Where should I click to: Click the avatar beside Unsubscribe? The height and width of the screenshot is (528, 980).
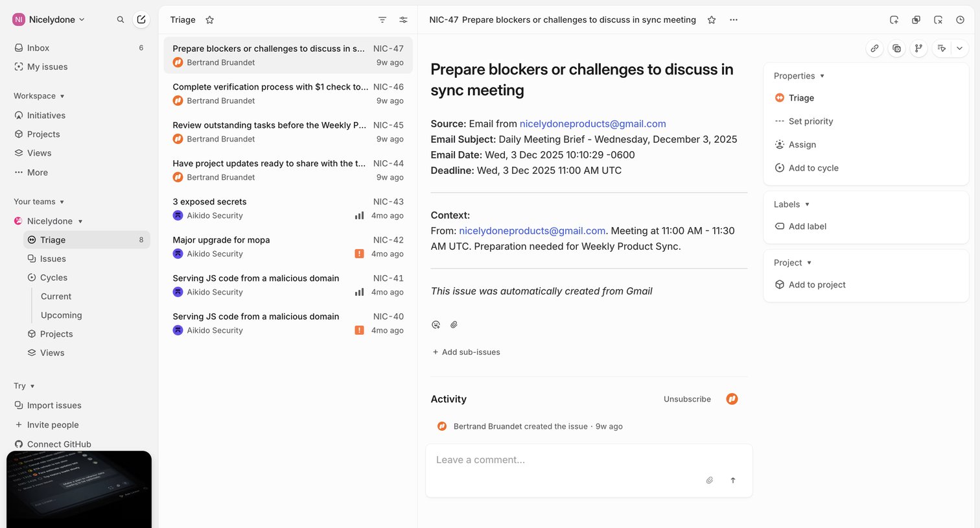[732, 399]
